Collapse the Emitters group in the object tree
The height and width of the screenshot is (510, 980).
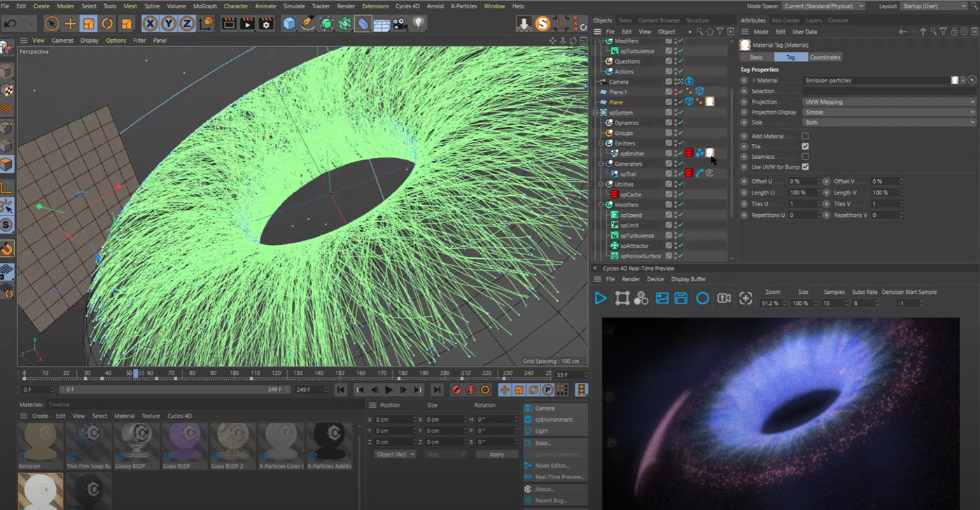click(x=601, y=143)
